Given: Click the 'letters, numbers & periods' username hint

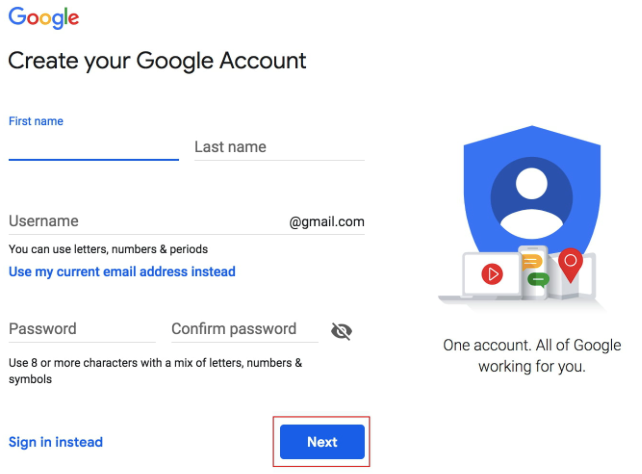Looking at the screenshot, I should point(108,249).
